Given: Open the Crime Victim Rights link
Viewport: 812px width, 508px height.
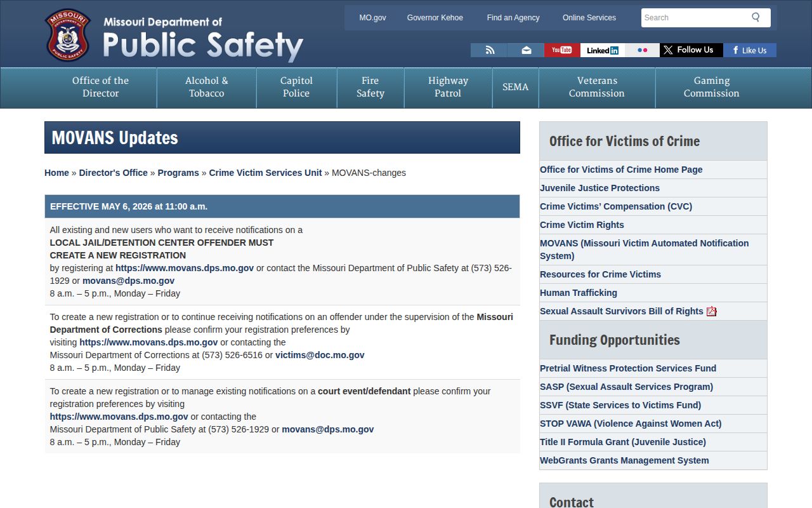Looking at the screenshot, I should pos(582,225).
